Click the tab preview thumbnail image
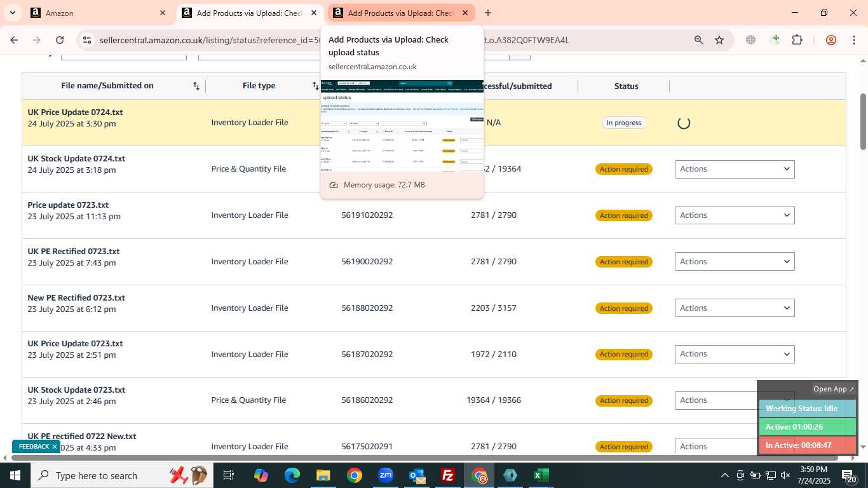Image resolution: width=868 pixels, height=488 pixels. pyautogui.click(x=402, y=125)
